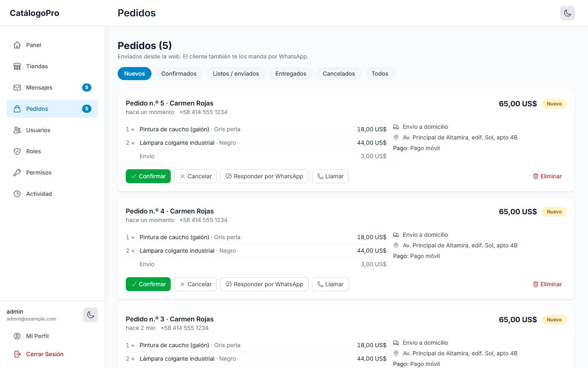Click the admin@example.com email text
Image resolution: width=588 pixels, height=368 pixels.
click(x=31, y=319)
